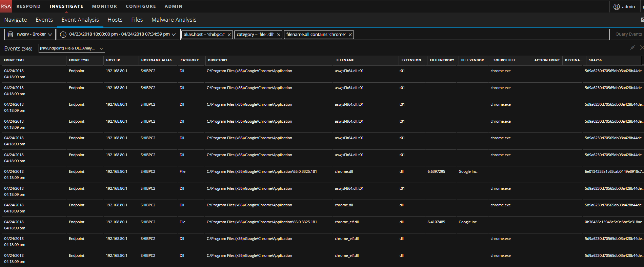The width and height of the screenshot is (644, 267).
Task: Open the admin user profile icon
Action: click(617, 7)
